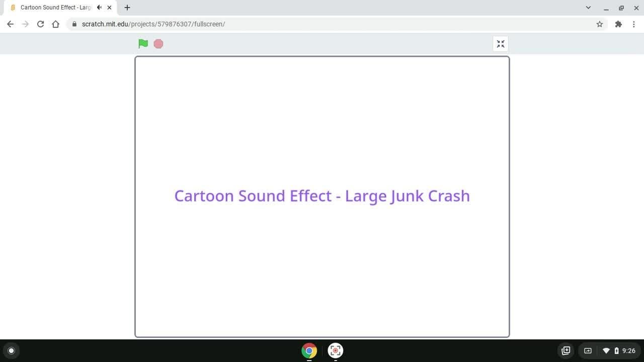The image size is (644, 362).
Task: Check the battery status icon
Action: click(616, 350)
